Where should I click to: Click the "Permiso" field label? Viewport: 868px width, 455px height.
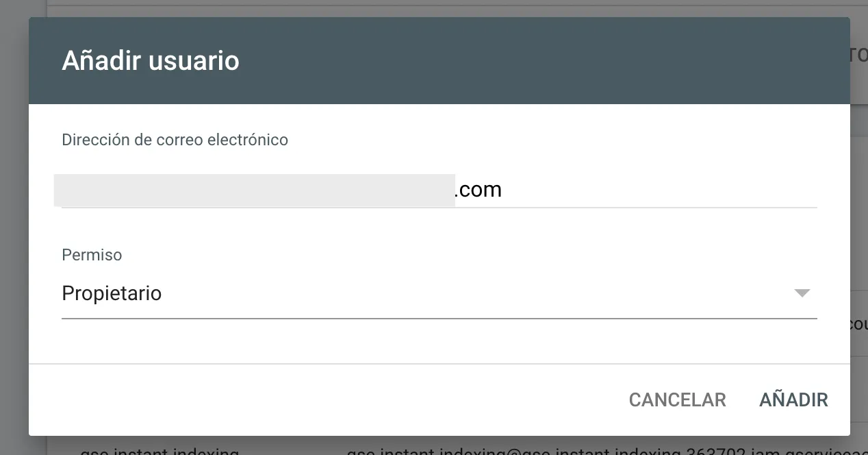[x=92, y=255]
